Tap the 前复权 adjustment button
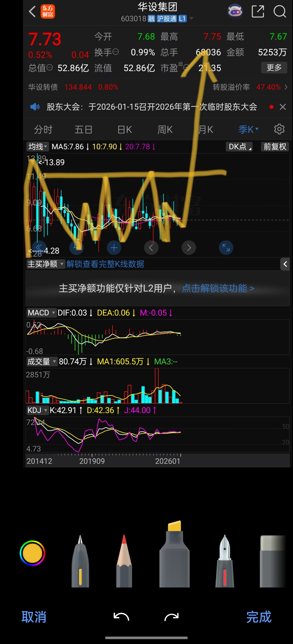 275,146
